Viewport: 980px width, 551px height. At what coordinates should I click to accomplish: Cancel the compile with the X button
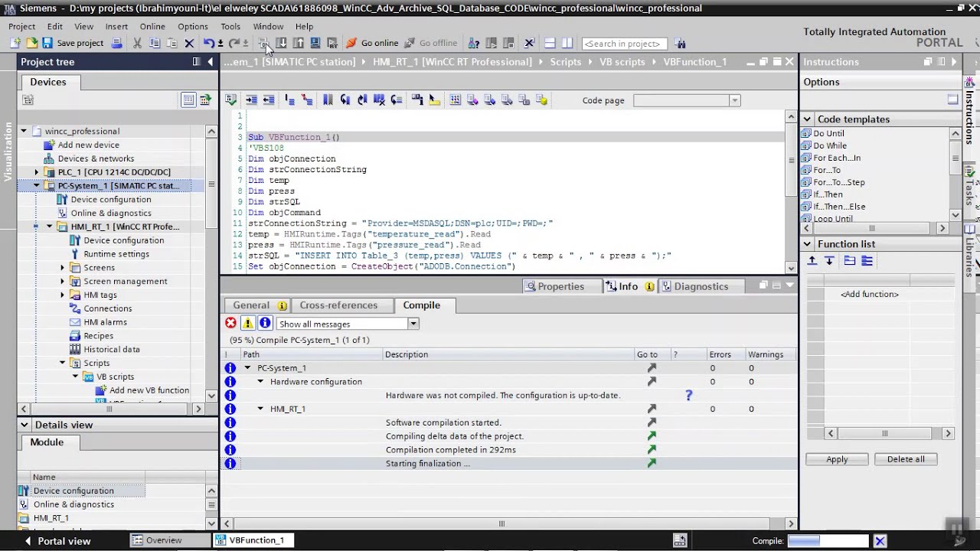pos(880,541)
